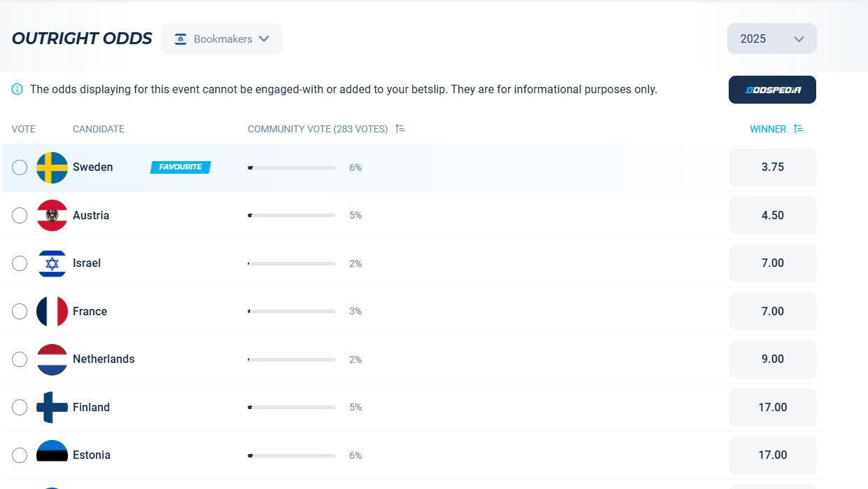Sort by community vote icon
The image size is (868, 489).
(x=400, y=129)
